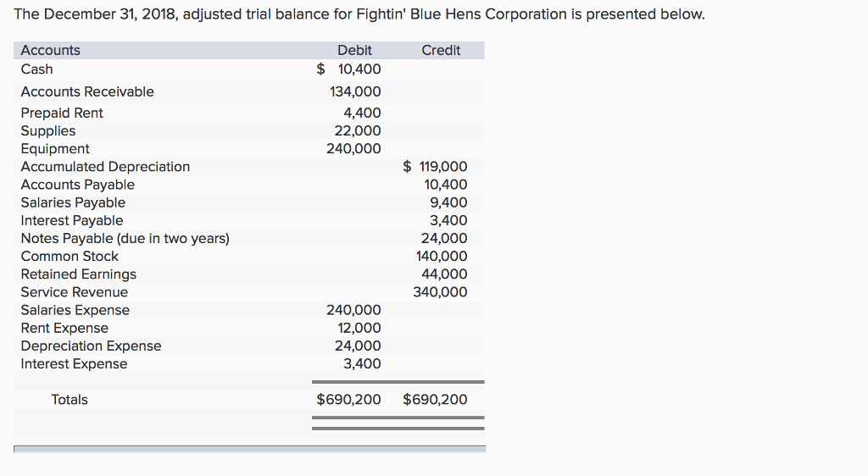Screen dimensions: 868x476
Task: Select the Salaries Payable row label
Action: point(73,202)
